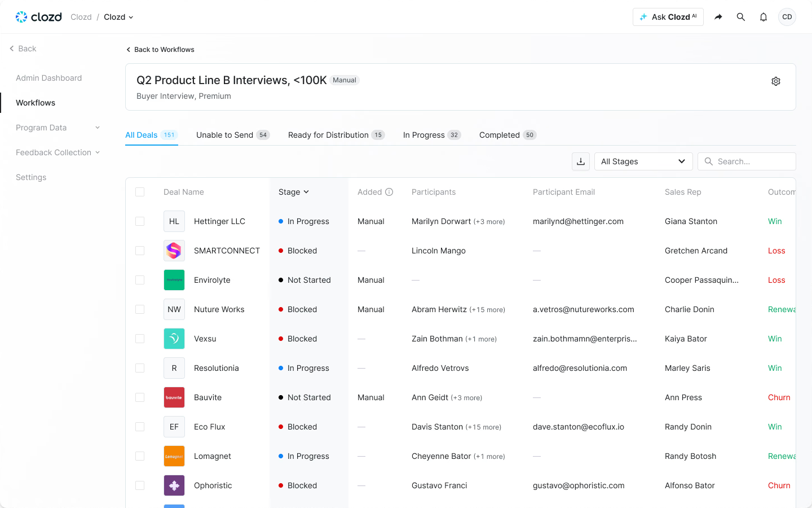Image resolution: width=812 pixels, height=508 pixels.
Task: Switch to Unable to Send tab
Action: 233,135
